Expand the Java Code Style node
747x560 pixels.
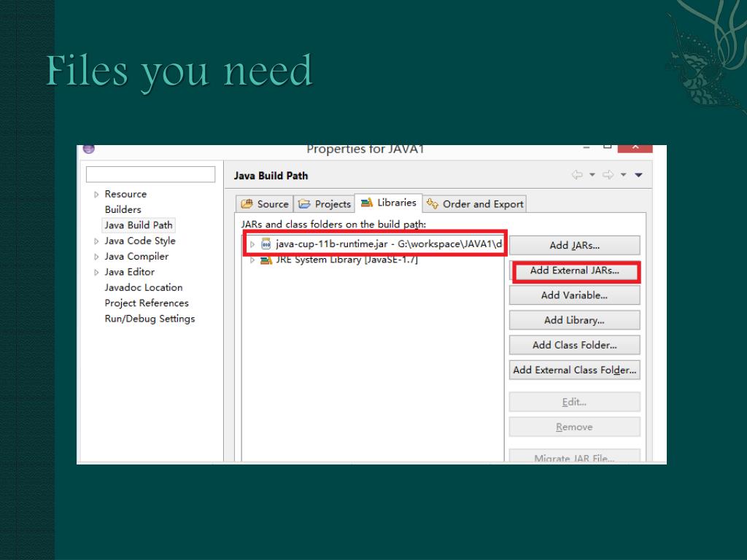pyautogui.click(x=96, y=241)
